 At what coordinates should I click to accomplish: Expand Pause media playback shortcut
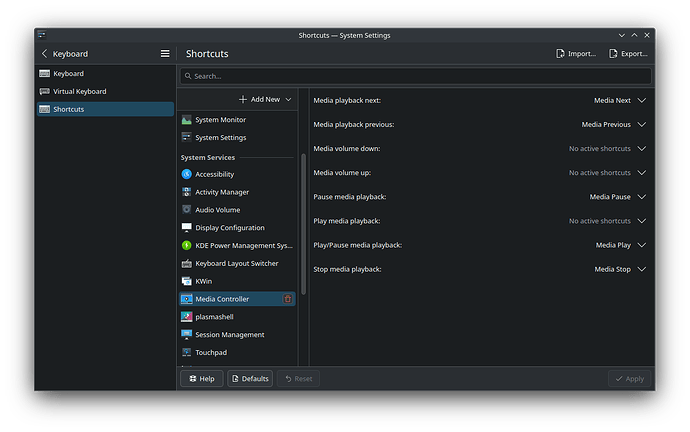[x=642, y=197]
